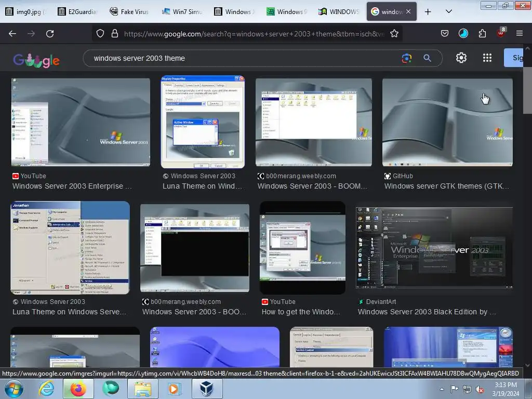Show hidden tray icons arrow

442,389
